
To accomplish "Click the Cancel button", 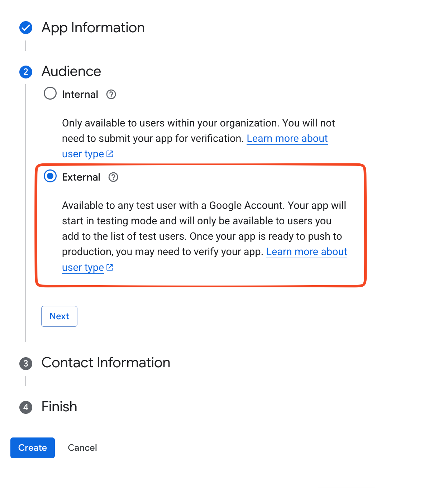I will [x=82, y=448].
